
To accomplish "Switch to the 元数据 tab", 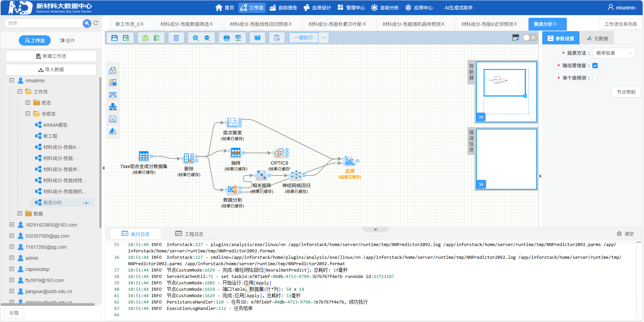I will point(597,38).
